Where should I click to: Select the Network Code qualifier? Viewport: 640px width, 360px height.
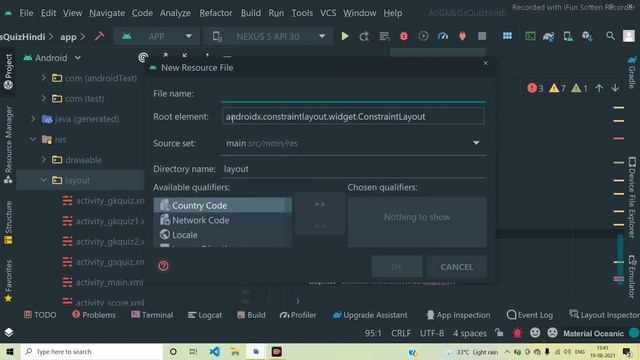click(x=223, y=220)
